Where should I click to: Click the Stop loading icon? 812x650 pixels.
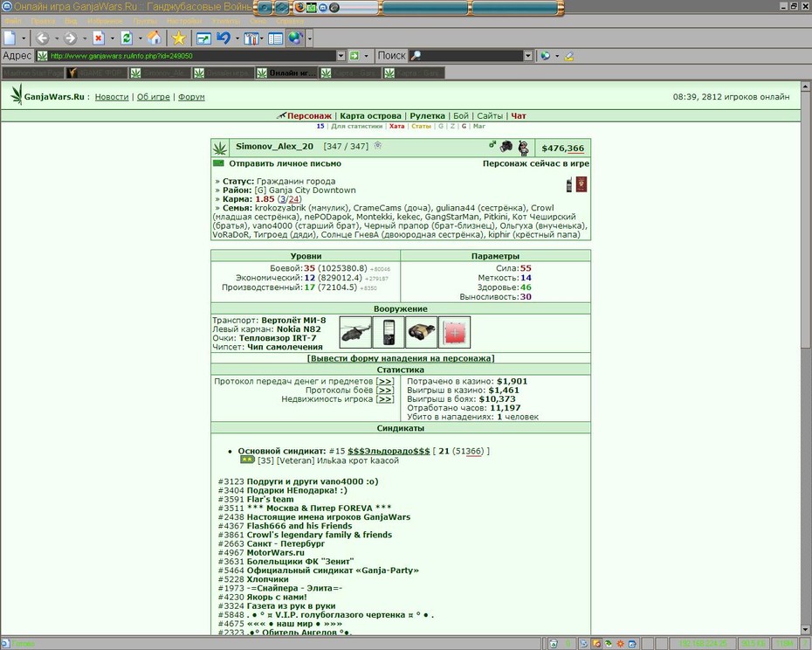(99, 38)
